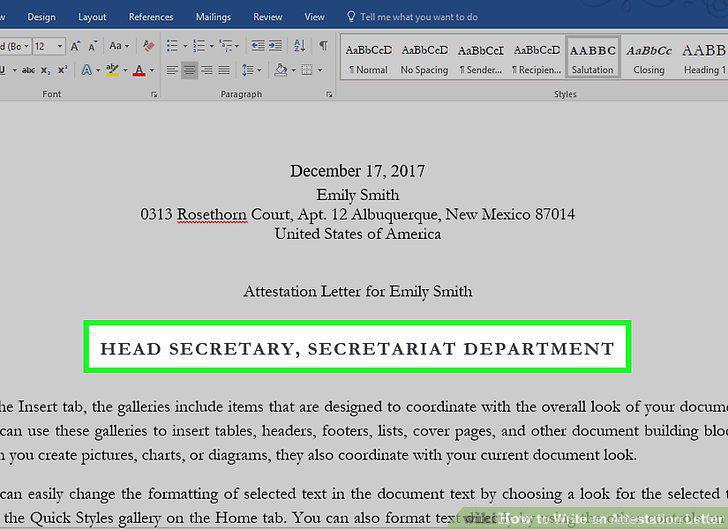Image resolution: width=728 pixels, height=529 pixels.
Task: Click the Borders icon
Action: tap(306, 70)
